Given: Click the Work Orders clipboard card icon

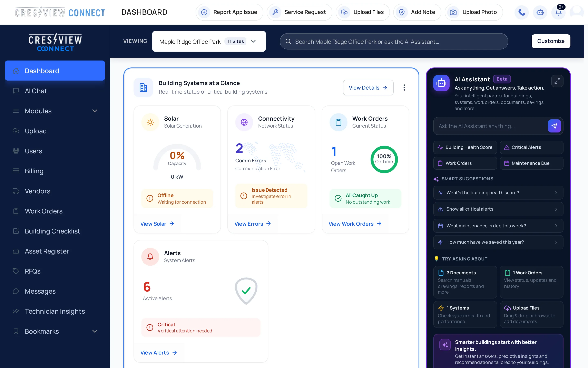Looking at the screenshot, I should click(338, 122).
